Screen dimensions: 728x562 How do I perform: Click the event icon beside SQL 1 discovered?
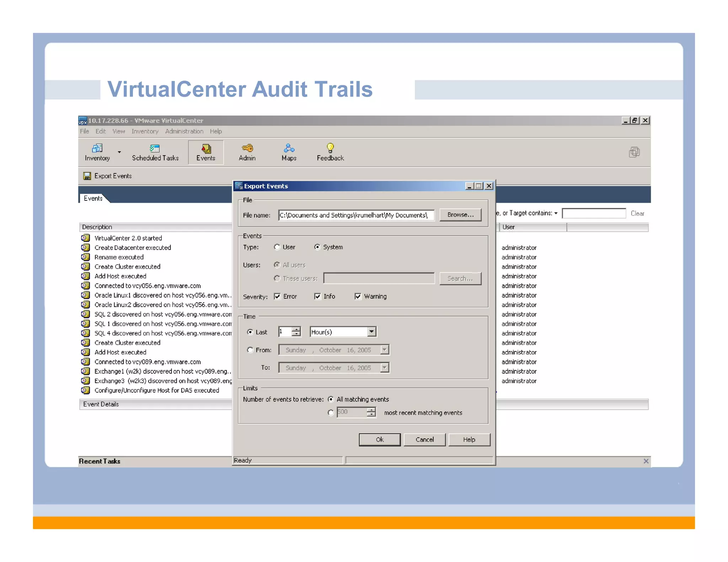coord(85,324)
